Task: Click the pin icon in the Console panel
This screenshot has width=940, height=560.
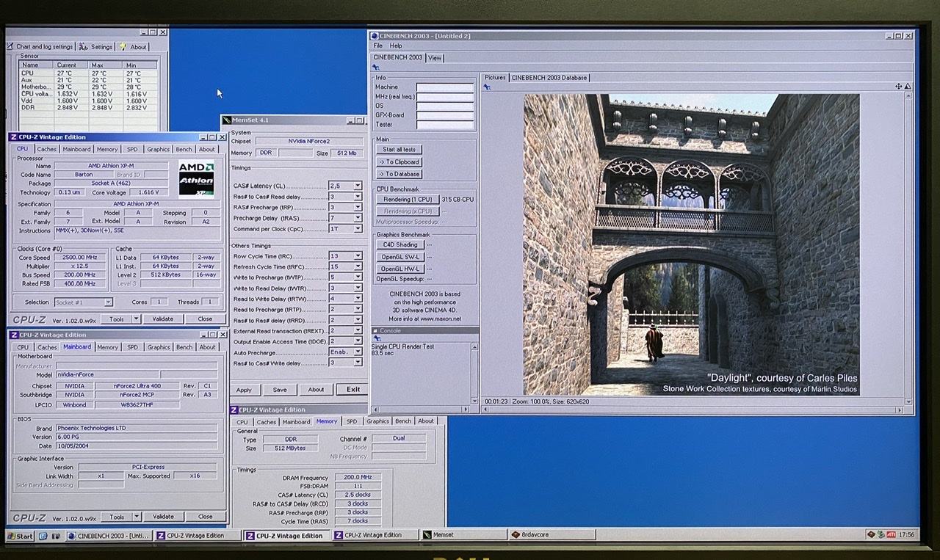Action: click(376, 338)
